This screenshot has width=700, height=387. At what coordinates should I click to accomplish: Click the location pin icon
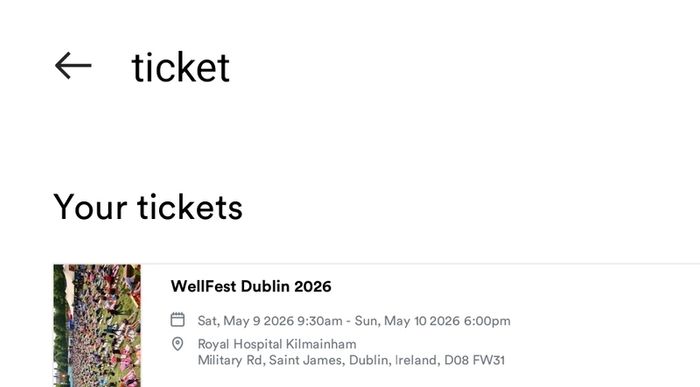[178, 344]
